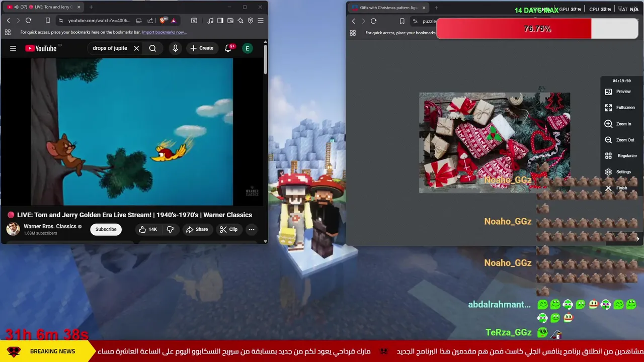Click the puzzle Regularize icon
Viewport: 644px width, 362px height.
(x=608, y=156)
